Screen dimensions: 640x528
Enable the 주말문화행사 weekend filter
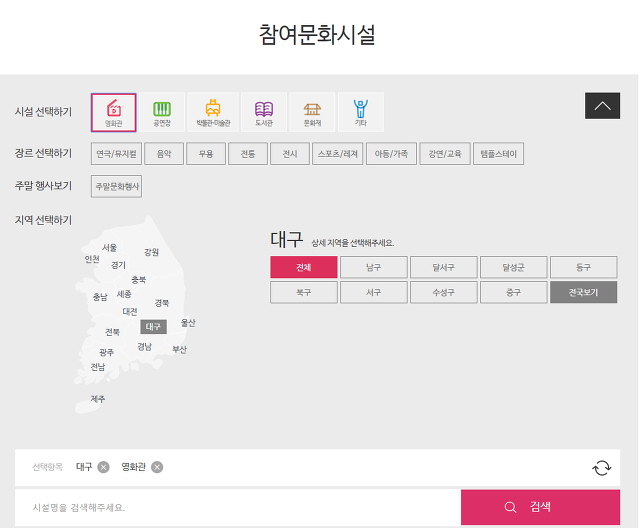point(116,186)
